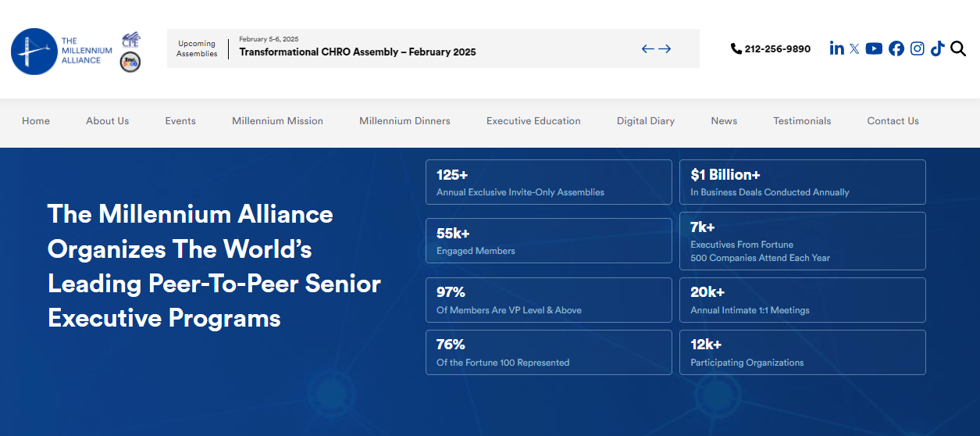Click the 12k+ Participating Organizations card
This screenshot has height=436, width=980.
(x=802, y=352)
